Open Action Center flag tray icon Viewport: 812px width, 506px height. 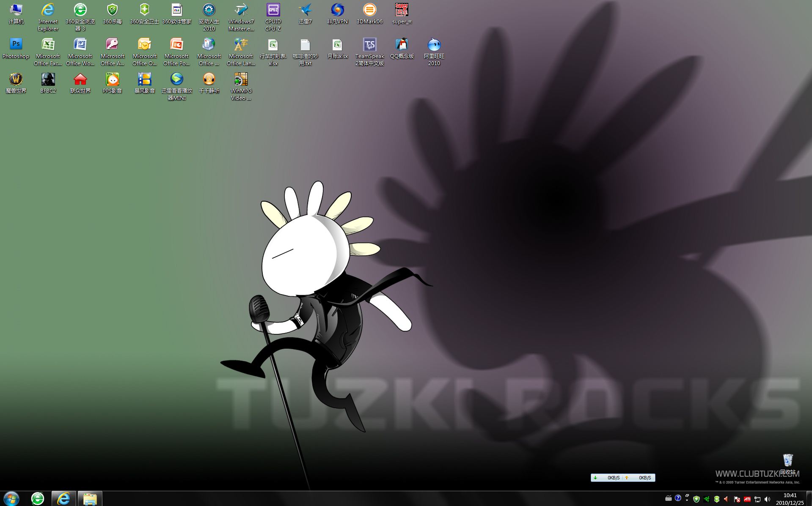[737, 499]
